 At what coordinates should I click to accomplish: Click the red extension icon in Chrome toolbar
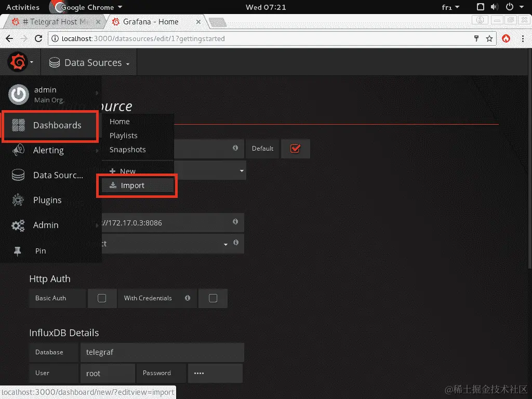506,38
